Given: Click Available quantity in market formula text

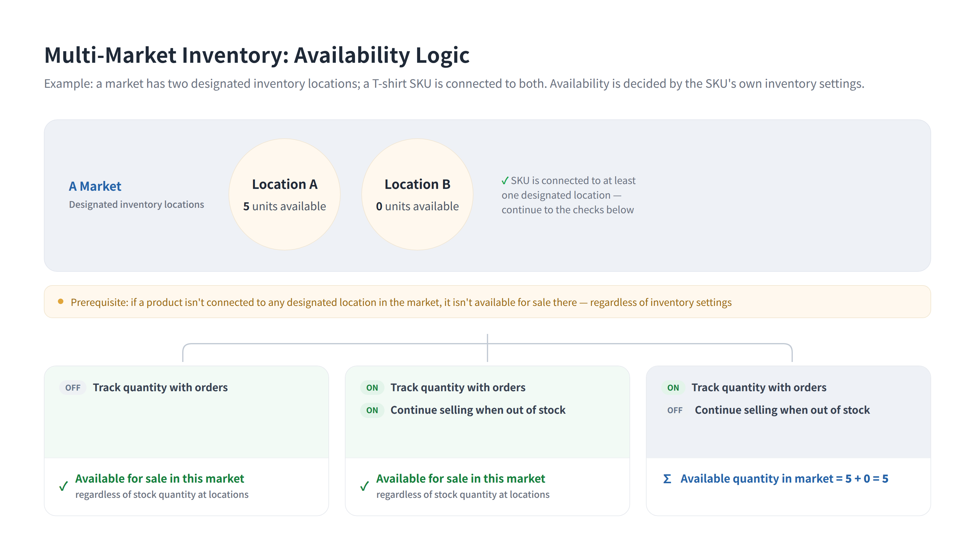Looking at the screenshot, I should 784,478.
